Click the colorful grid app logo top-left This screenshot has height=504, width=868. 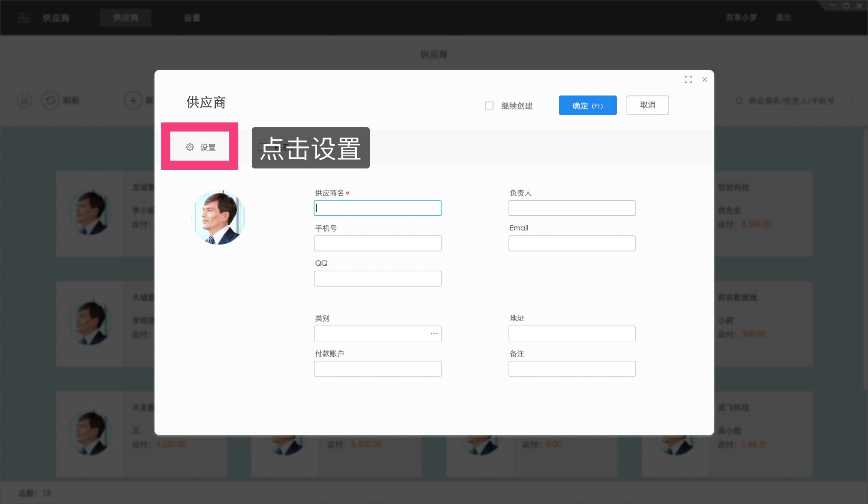(x=23, y=17)
